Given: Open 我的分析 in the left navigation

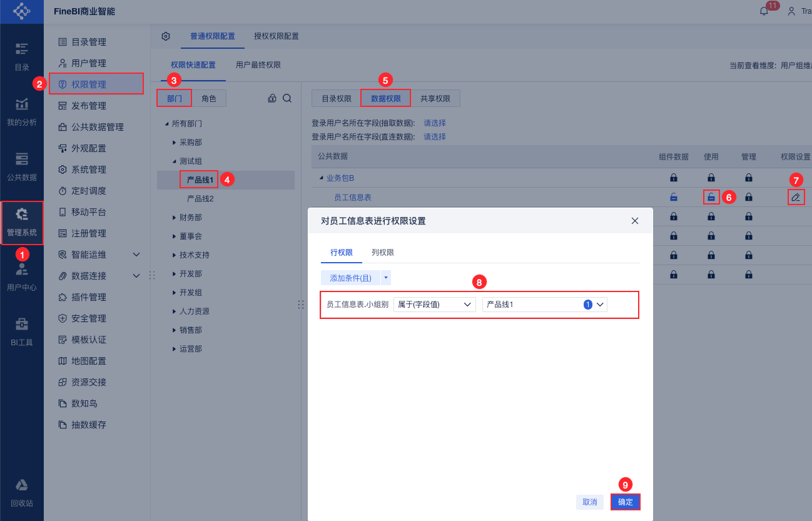Looking at the screenshot, I should click(22, 113).
